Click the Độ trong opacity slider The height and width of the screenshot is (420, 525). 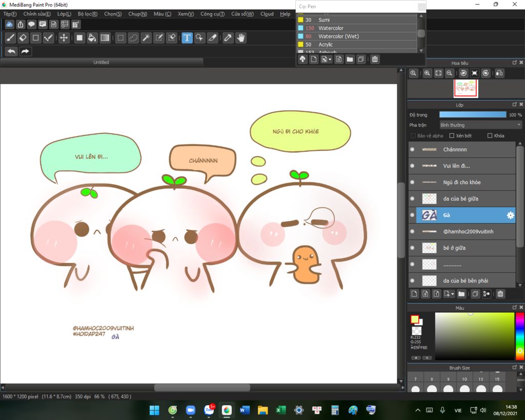(473, 114)
